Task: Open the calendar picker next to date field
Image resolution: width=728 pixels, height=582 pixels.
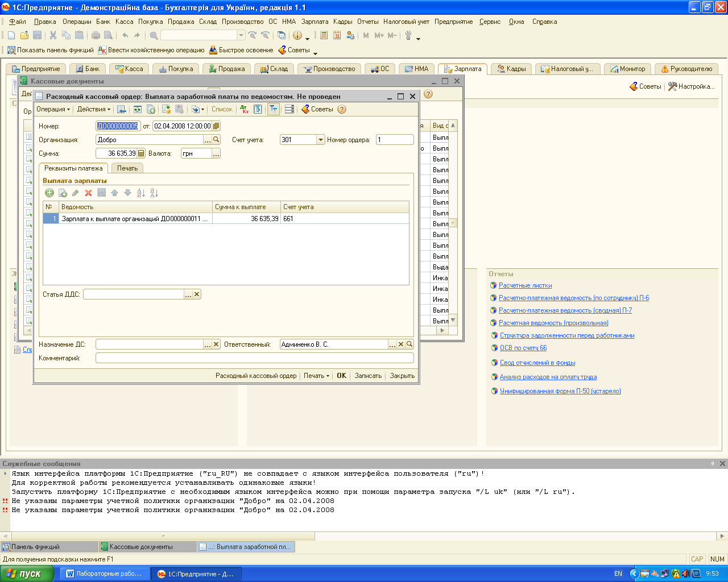Action: click(216, 126)
